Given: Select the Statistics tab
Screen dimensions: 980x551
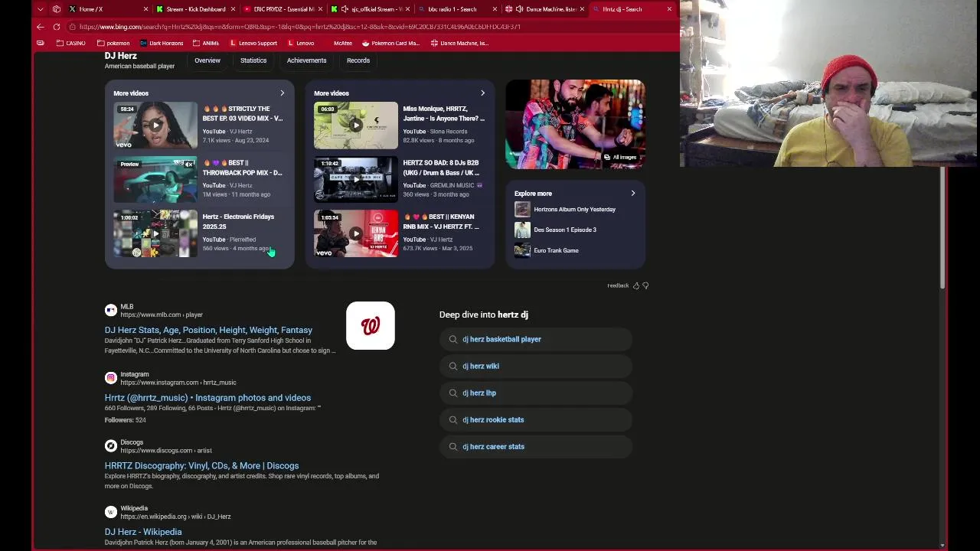Looking at the screenshot, I should click(253, 60).
